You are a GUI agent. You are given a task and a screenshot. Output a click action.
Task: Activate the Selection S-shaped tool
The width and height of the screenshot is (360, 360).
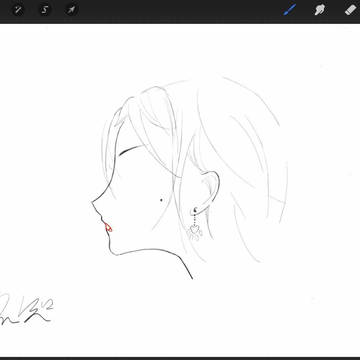pos(45,10)
